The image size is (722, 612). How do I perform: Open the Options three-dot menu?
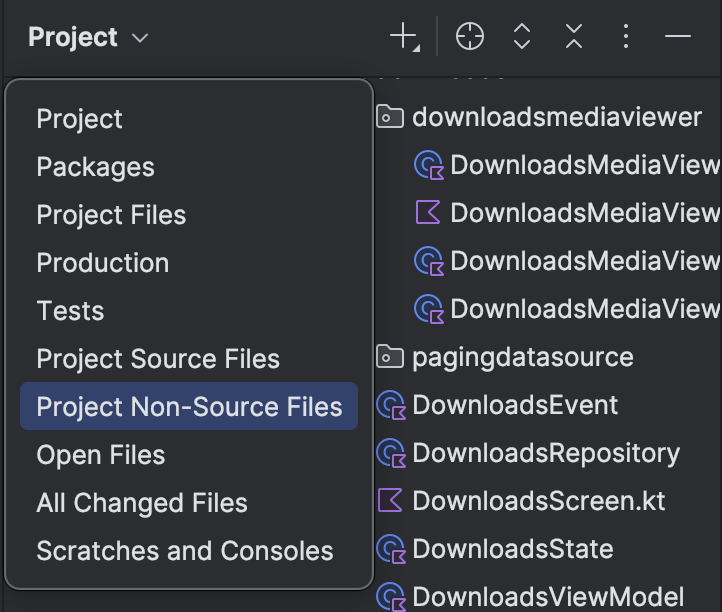pyautogui.click(x=625, y=36)
